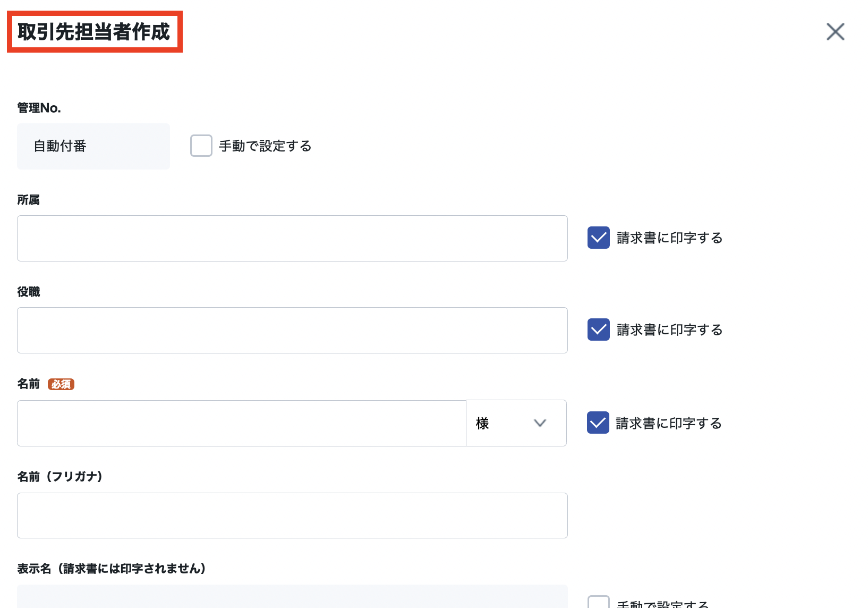Click the 役職 field label
Image resolution: width=868 pixels, height=608 pixels.
(x=29, y=292)
